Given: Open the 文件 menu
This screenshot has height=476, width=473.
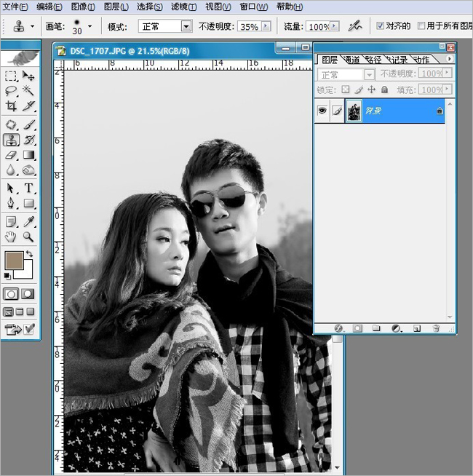Looking at the screenshot, I should [15, 7].
